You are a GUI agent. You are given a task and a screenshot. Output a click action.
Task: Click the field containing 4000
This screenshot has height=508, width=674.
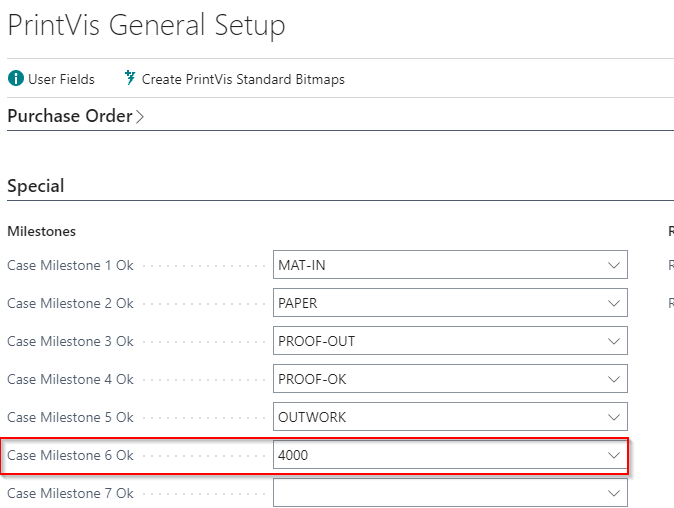point(450,455)
